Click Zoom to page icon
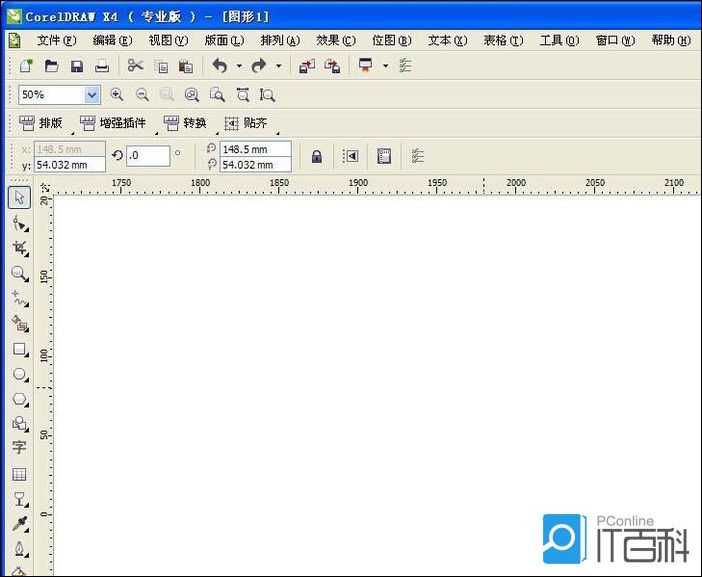Viewport: 702px width, 577px height. tap(218, 94)
